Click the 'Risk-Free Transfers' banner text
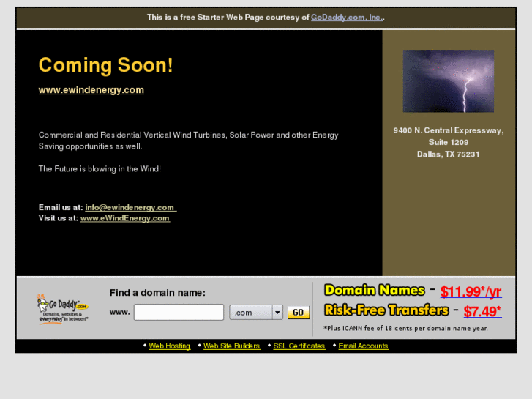Viewport: 532px width, 399px height. pos(386,310)
